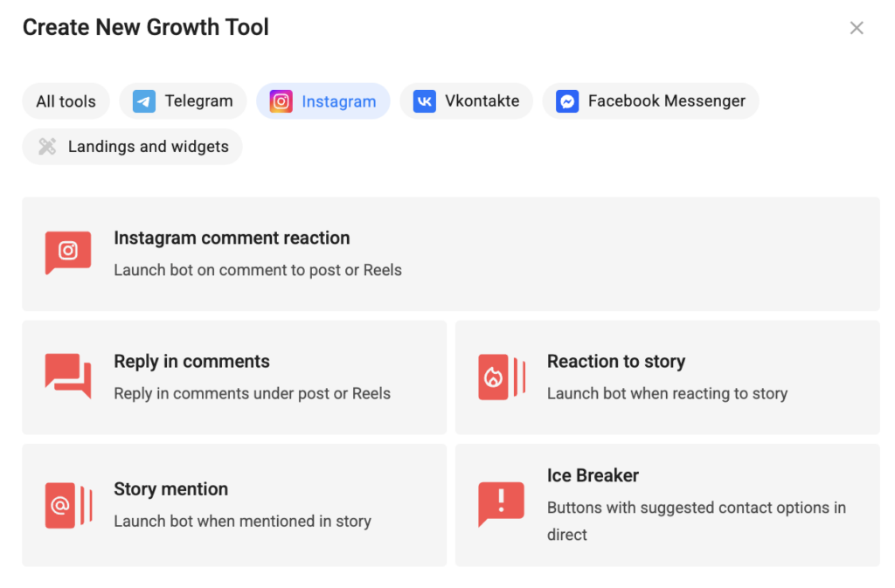Click the VK logo icon
The height and width of the screenshot is (588, 895).
(424, 101)
